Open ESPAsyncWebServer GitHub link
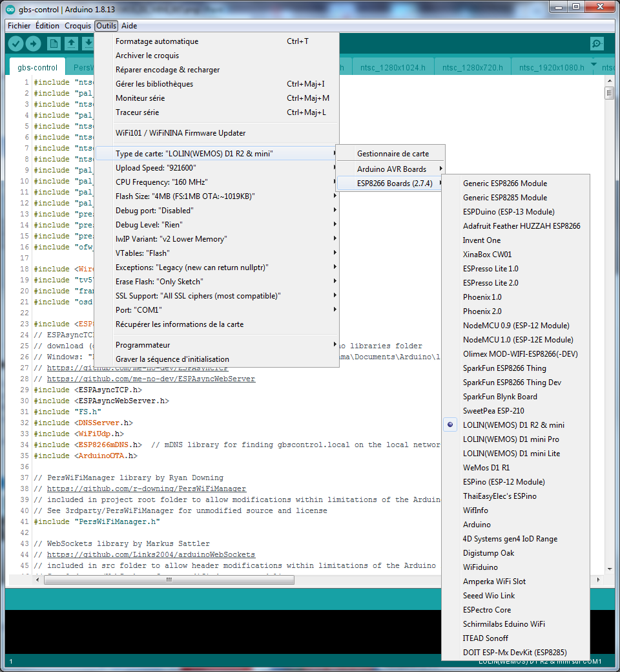The width and height of the screenshot is (620, 672). [x=151, y=379]
